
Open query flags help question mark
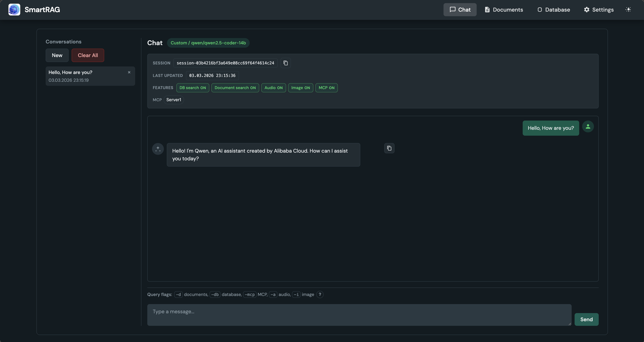coord(320,295)
